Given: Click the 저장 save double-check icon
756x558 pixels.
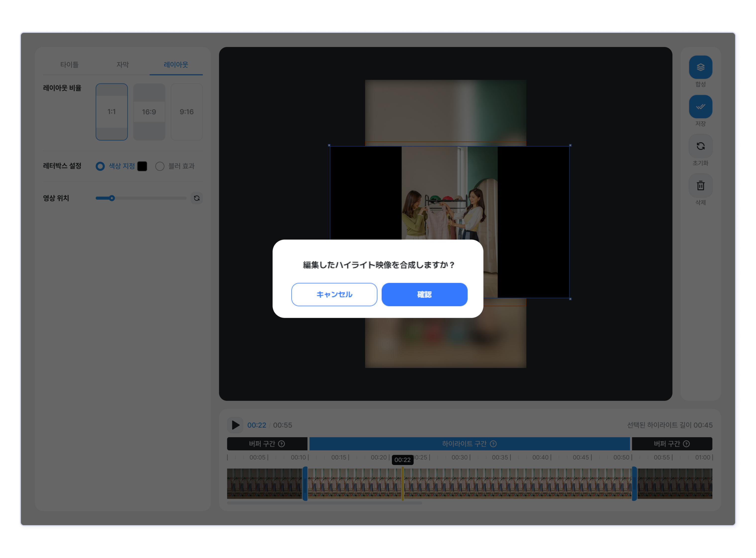Looking at the screenshot, I should pos(700,106).
